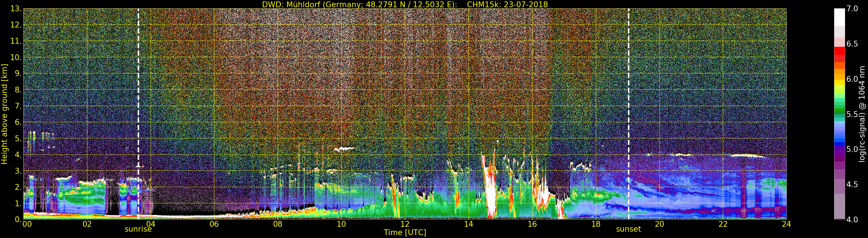Click the '6.5' colorbar tick value
The image size is (868, 238).
pyautogui.click(x=852, y=44)
